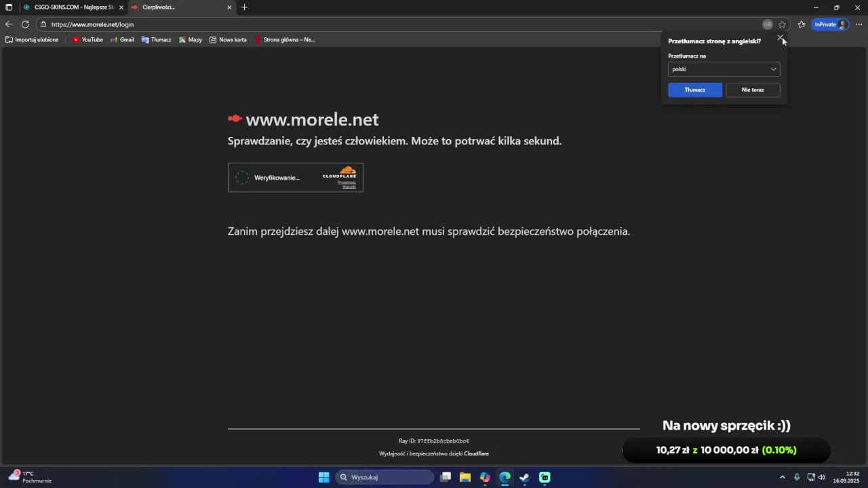868x488 pixels.
Task: Click the taskbar Wyszukaj search box
Action: 384,477
